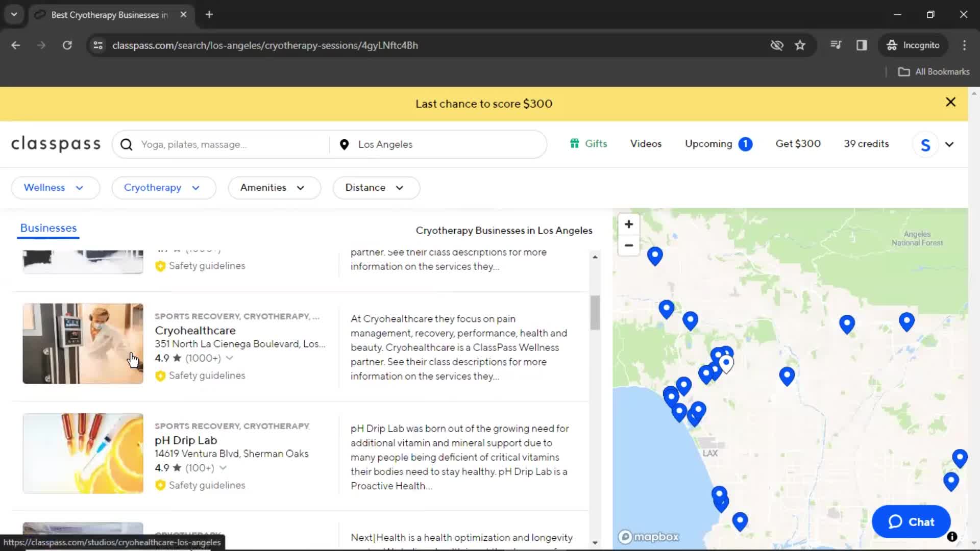Click the Incognito profile button

pos(913,45)
